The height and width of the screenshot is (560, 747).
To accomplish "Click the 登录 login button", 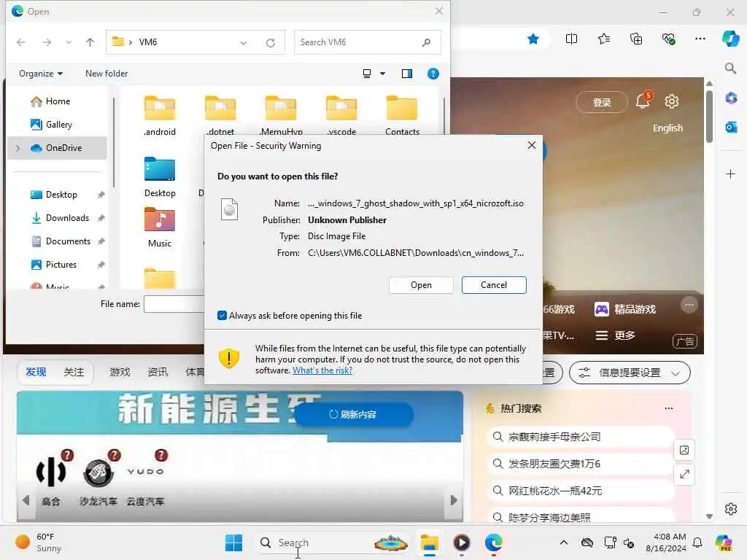I will [602, 102].
